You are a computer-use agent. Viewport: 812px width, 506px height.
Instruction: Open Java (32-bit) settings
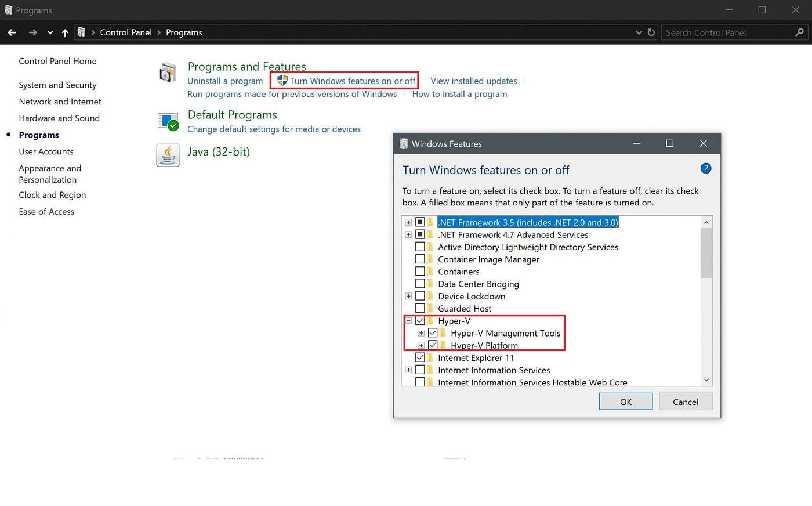219,151
